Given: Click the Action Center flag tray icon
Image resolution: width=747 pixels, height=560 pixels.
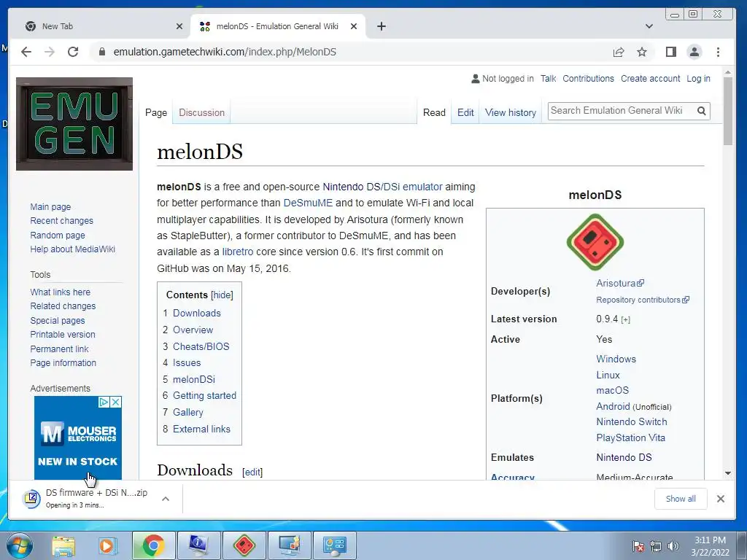Looking at the screenshot, I should (x=638, y=546).
